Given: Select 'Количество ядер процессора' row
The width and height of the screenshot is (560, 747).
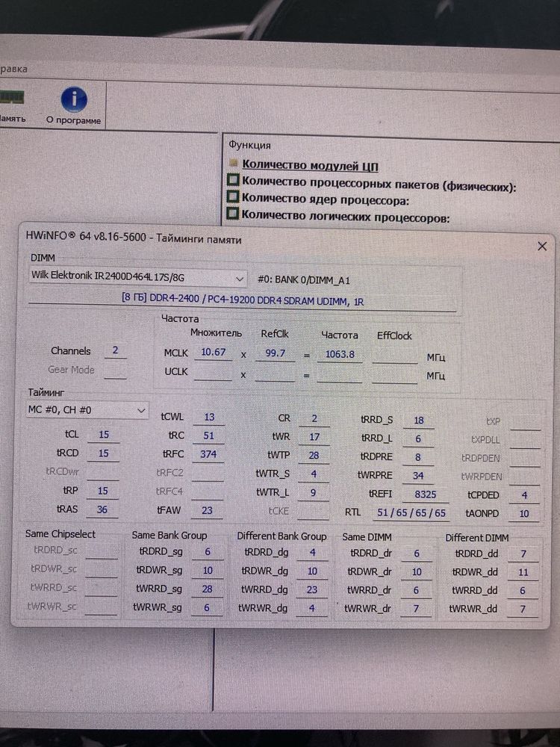Looking at the screenshot, I should point(326,199).
